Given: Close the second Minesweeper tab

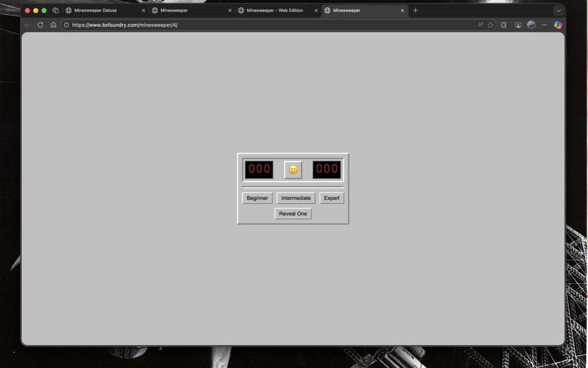Looking at the screenshot, I should 229,11.
